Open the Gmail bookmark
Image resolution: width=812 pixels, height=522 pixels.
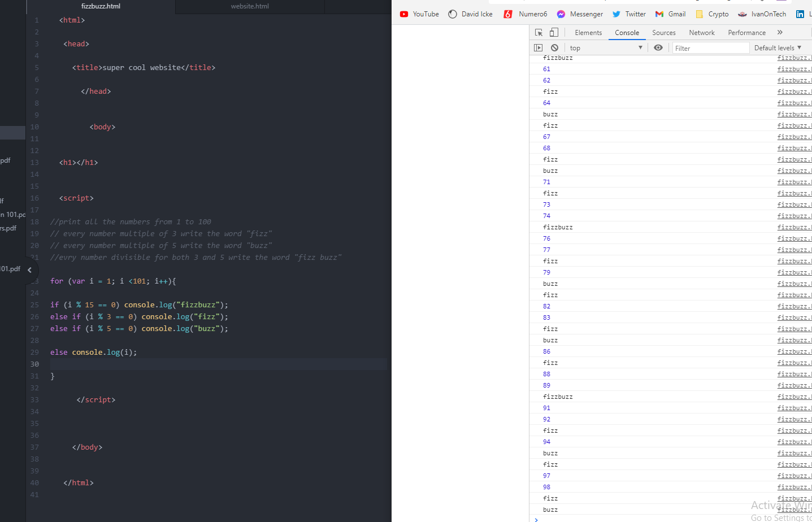[x=671, y=14]
